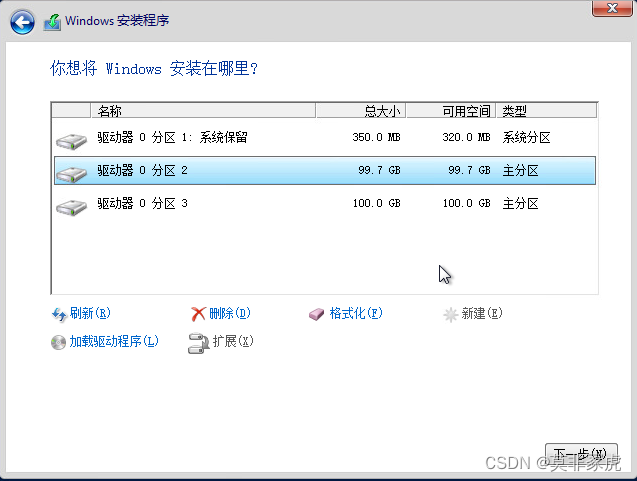Format selected partition with 格式化(F)
637x481 pixels.
[356, 313]
